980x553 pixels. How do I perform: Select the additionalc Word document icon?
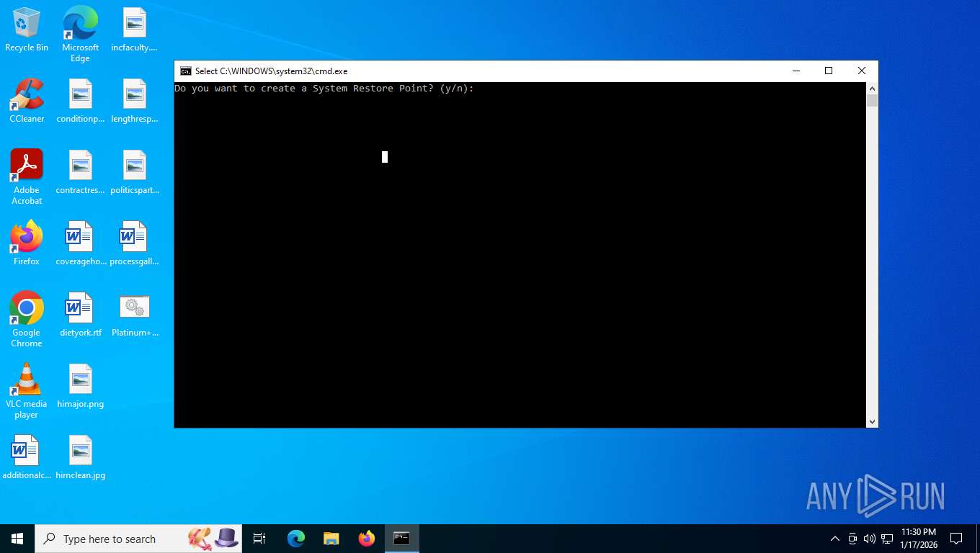point(27,457)
